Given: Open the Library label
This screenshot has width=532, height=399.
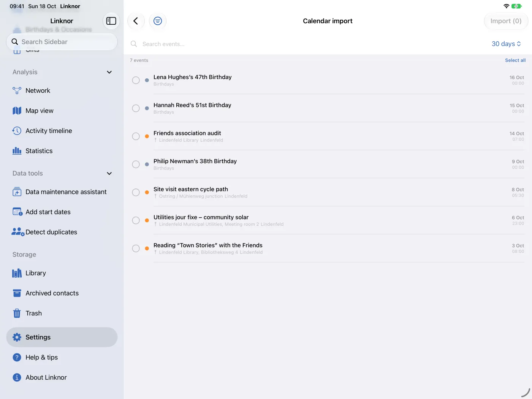Looking at the screenshot, I should coord(36,273).
